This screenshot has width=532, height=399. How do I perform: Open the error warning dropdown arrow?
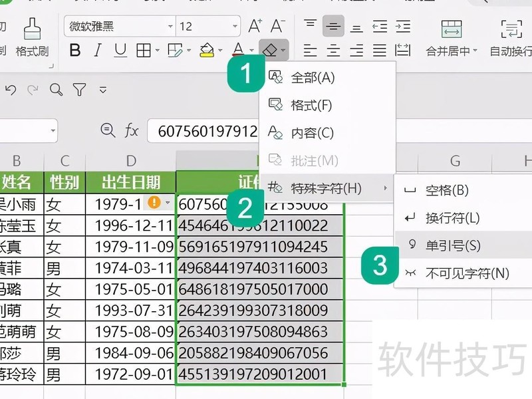(168, 203)
